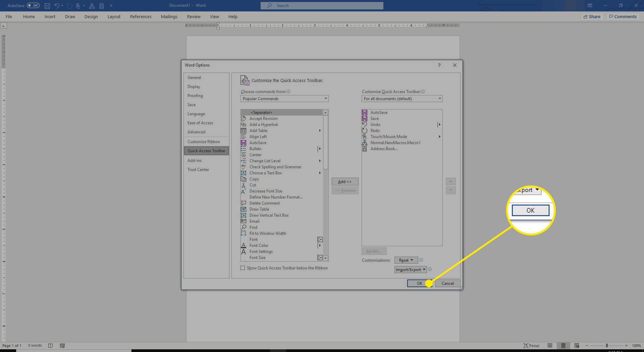Click OK in Word Options dialog
The height and width of the screenshot is (352, 644).
point(420,283)
